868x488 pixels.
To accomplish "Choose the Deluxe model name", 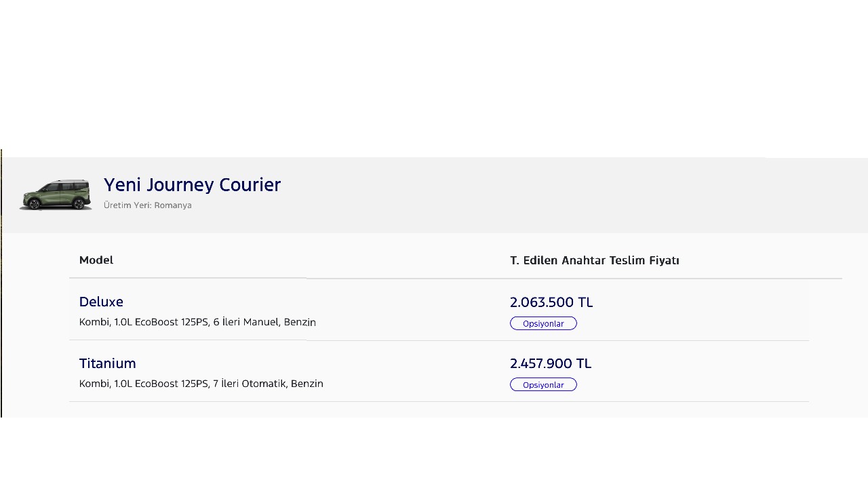I will (x=101, y=302).
